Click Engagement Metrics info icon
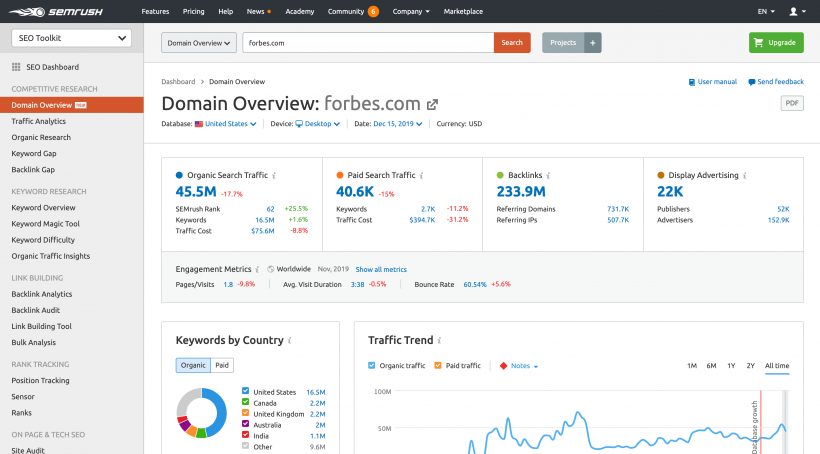The height and width of the screenshot is (454, 820). [257, 269]
